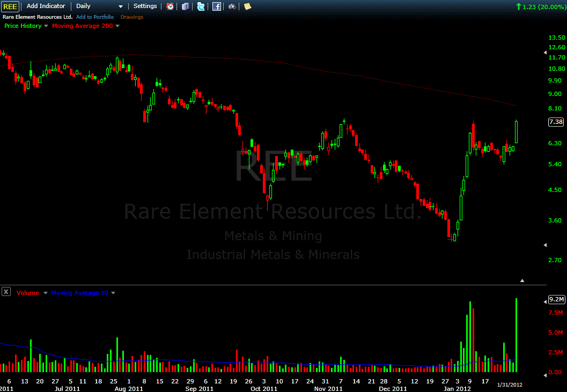Expand the Moving Average 50 dropdown arrow
567x392 pixels.
click(113, 293)
